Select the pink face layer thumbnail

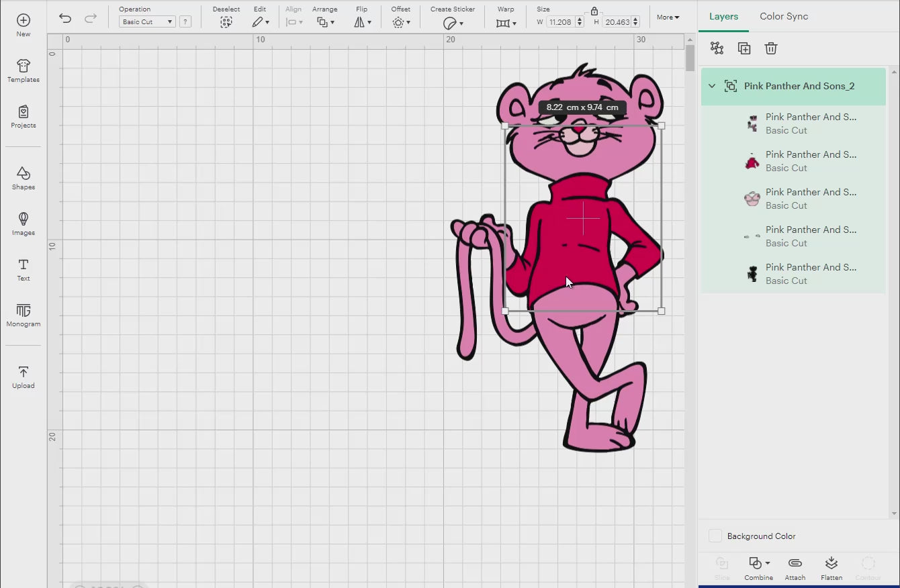752,199
